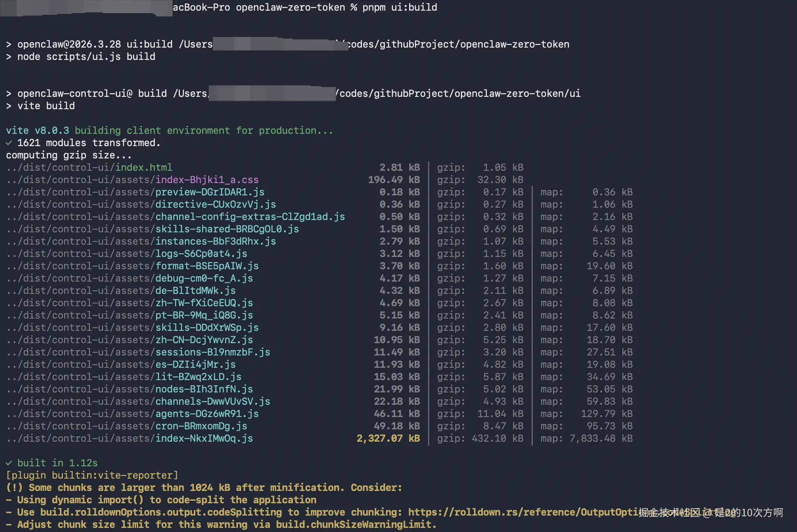The width and height of the screenshot is (797, 532).
Task: Click the 'built in 1.12s' line
Action: pyautogui.click(x=52, y=463)
